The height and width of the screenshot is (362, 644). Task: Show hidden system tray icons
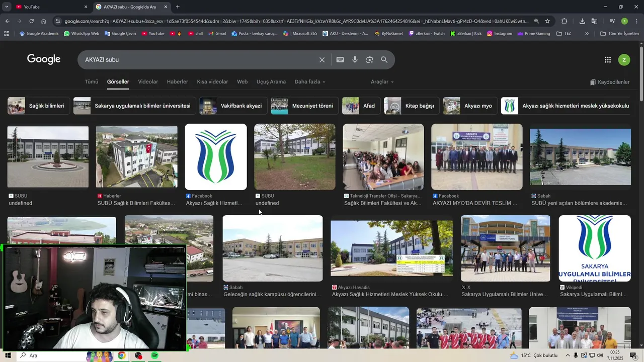tap(568, 355)
